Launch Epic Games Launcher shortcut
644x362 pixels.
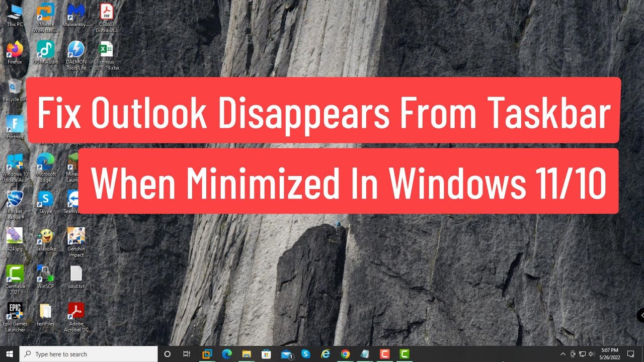[15, 317]
